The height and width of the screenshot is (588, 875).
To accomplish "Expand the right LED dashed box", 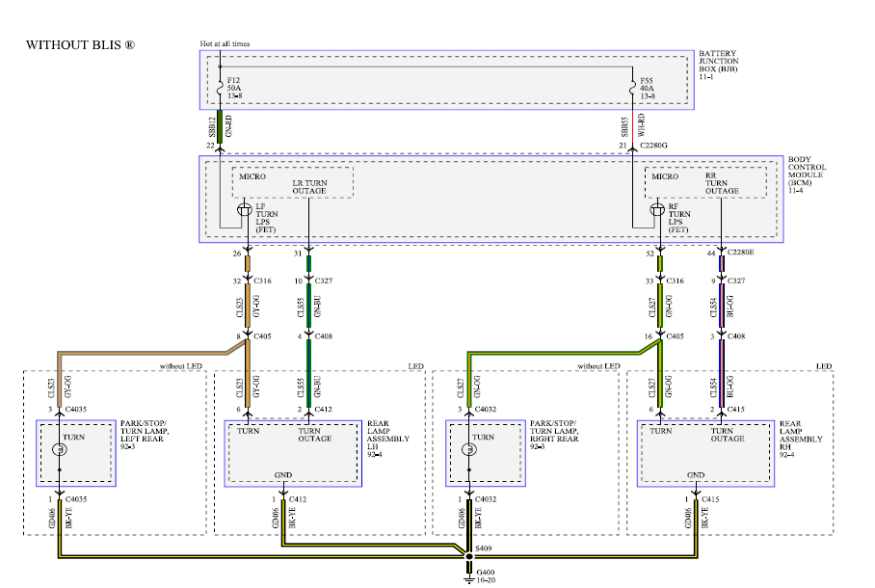I will point(823,366).
